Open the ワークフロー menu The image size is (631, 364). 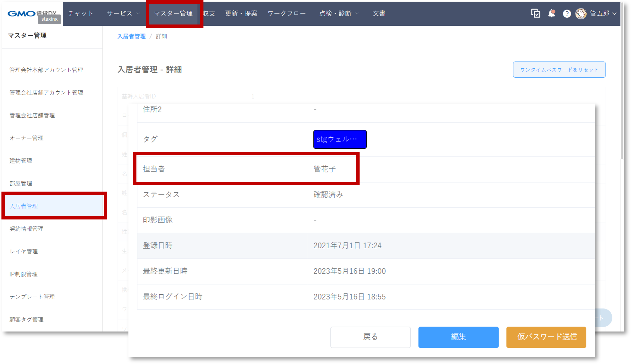click(x=287, y=14)
